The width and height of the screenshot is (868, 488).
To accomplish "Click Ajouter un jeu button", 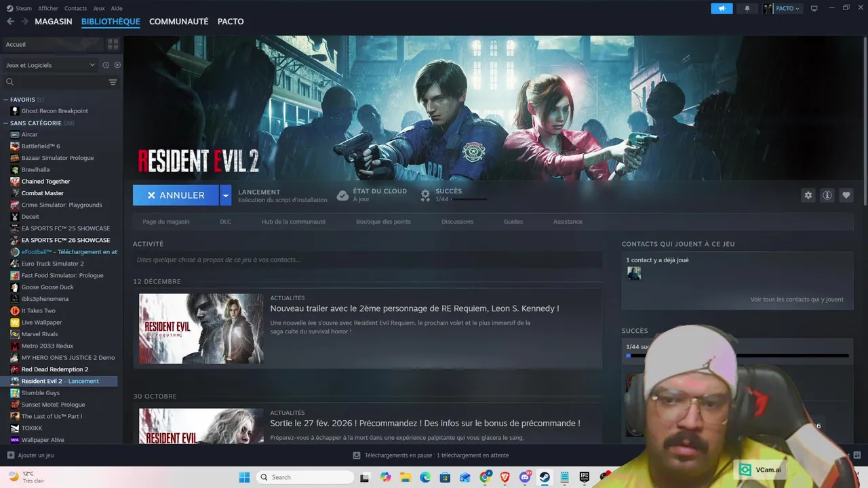I will point(30,455).
